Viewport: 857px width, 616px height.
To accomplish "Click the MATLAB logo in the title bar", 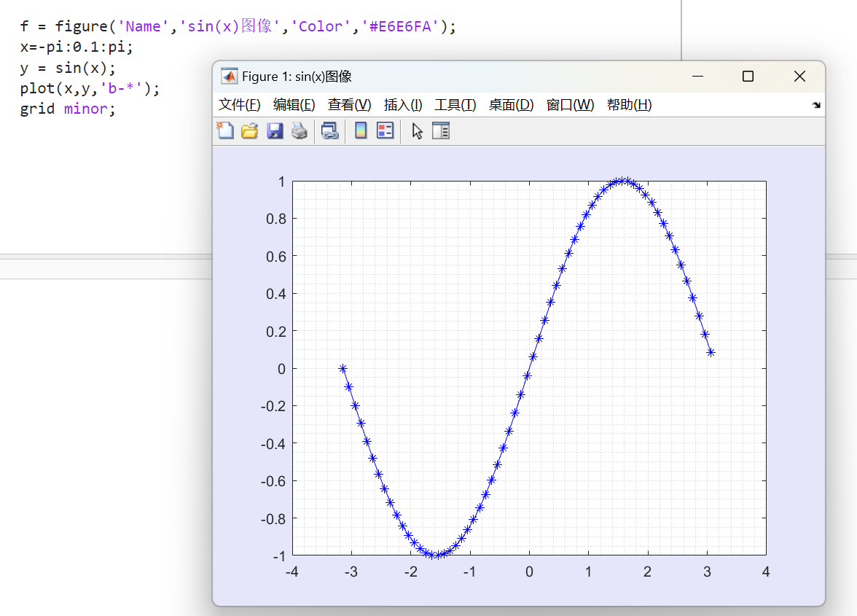I will (230, 77).
